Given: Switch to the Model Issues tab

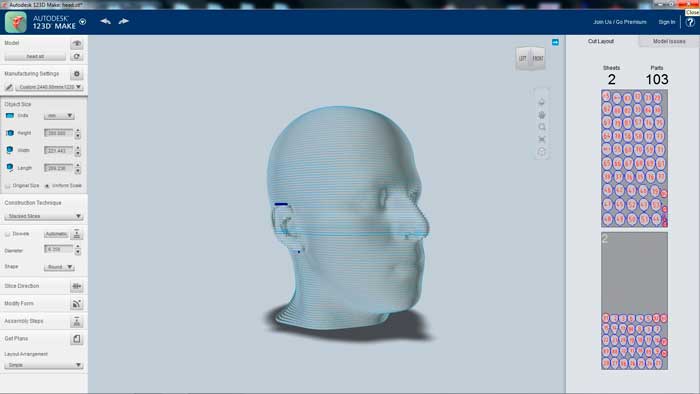Looking at the screenshot, I should (669, 41).
